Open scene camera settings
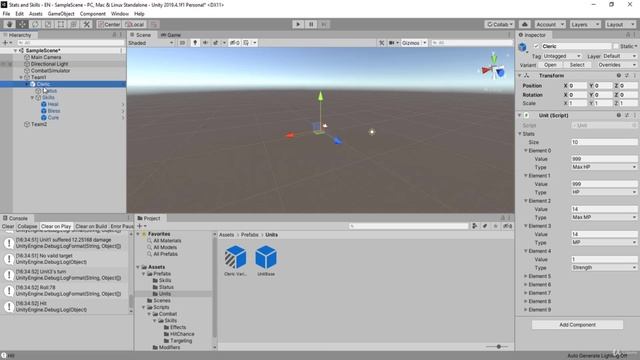The width and height of the screenshot is (640, 360). tap(393, 43)
